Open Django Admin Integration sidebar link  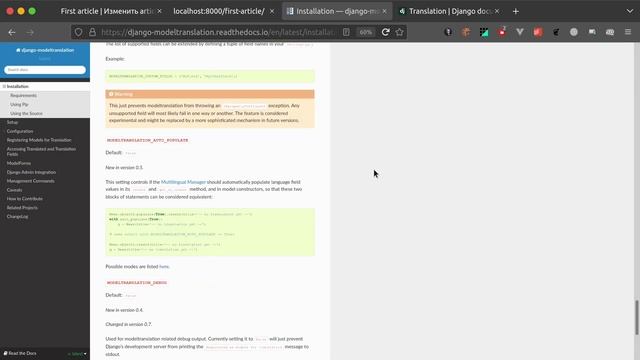(31, 172)
